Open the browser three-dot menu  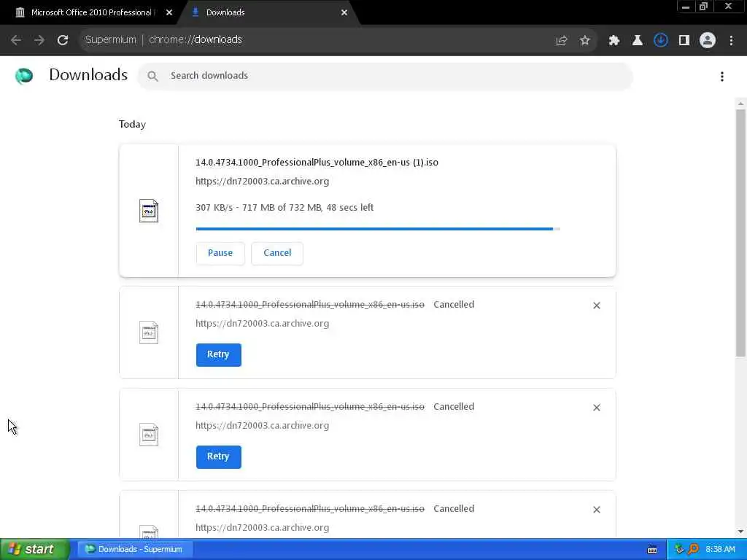coord(731,41)
